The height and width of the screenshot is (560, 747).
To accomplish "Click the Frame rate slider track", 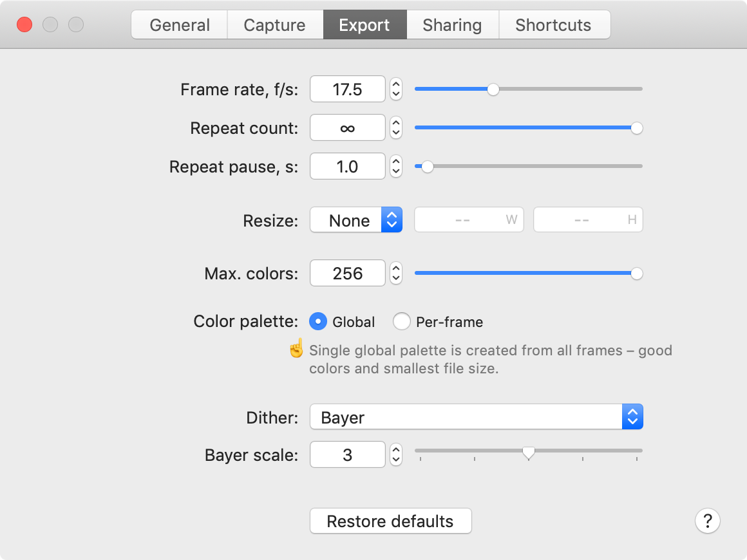I will [567, 89].
